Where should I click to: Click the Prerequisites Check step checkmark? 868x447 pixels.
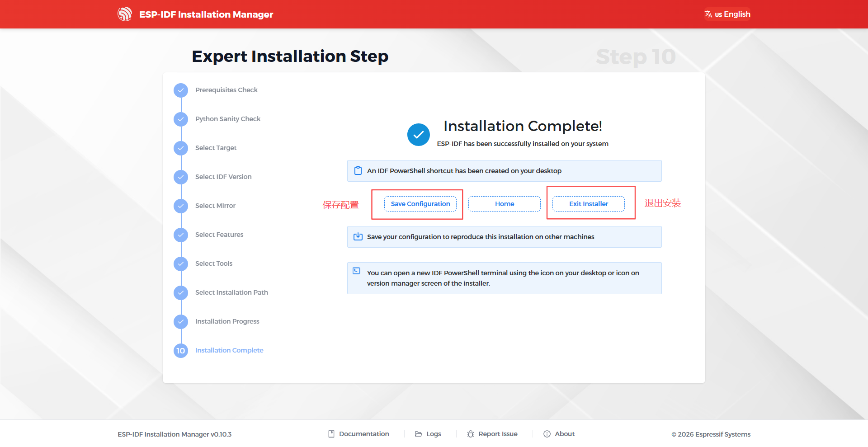pos(181,90)
